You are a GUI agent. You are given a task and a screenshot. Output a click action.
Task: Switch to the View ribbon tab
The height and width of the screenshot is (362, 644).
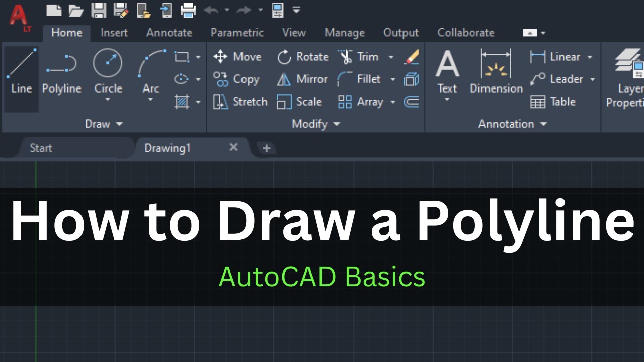click(x=294, y=33)
